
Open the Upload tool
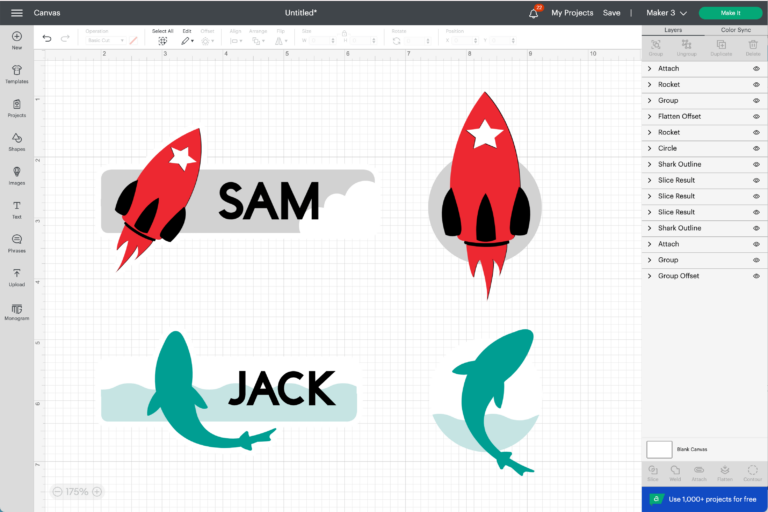point(17,277)
